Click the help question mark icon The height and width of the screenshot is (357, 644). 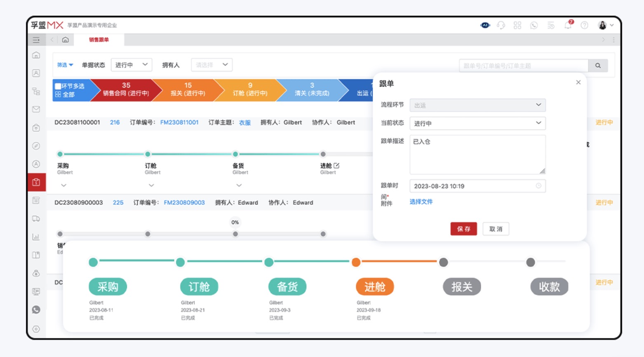[585, 25]
